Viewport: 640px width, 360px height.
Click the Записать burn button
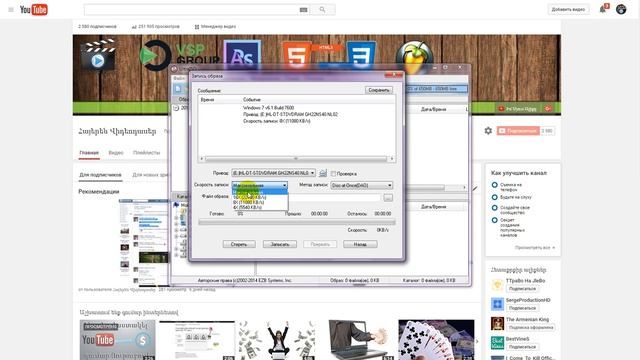[280, 244]
